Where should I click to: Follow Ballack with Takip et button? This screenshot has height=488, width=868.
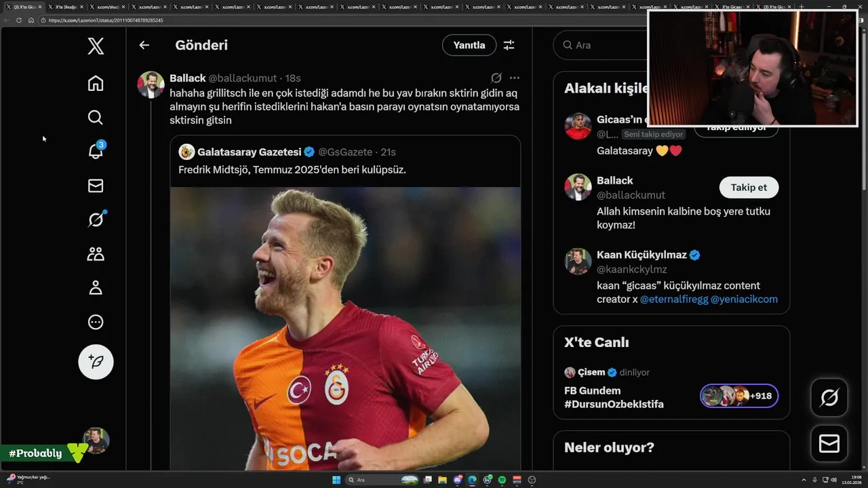[749, 187]
